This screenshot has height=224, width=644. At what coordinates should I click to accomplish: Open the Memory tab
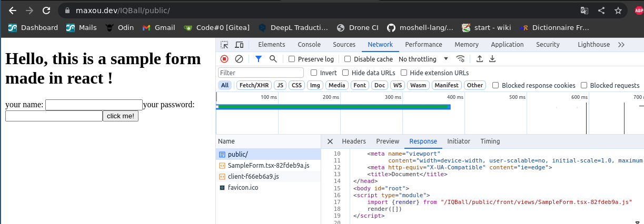[x=467, y=45]
